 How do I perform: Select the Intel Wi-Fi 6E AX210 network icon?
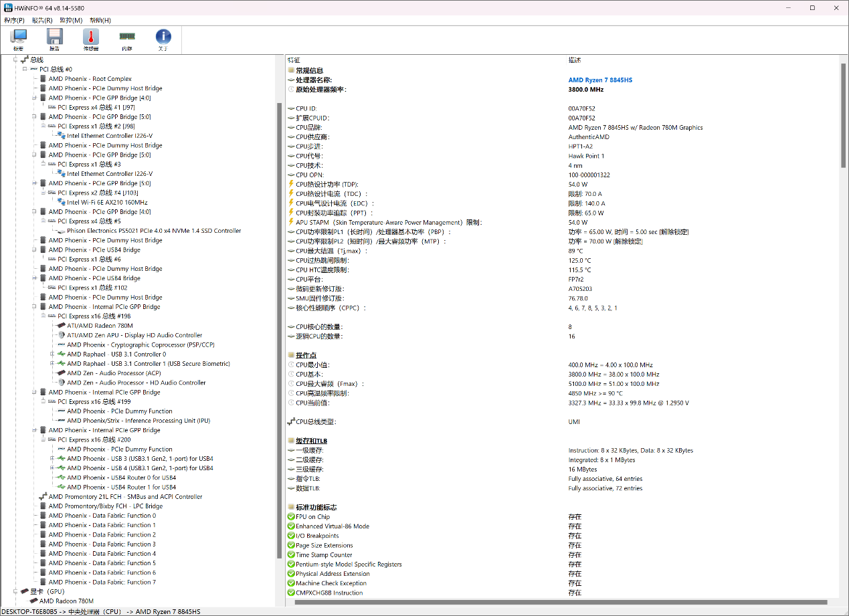tap(62, 202)
